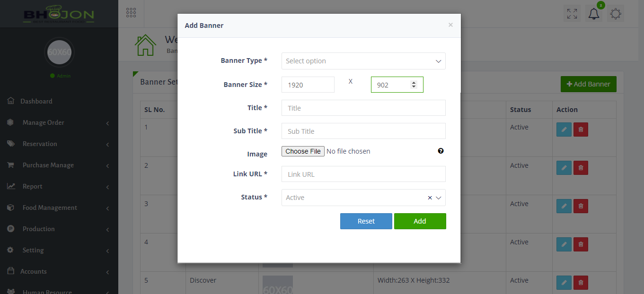
Task: Open the Accounts sidebar menu
Action: coord(34,271)
